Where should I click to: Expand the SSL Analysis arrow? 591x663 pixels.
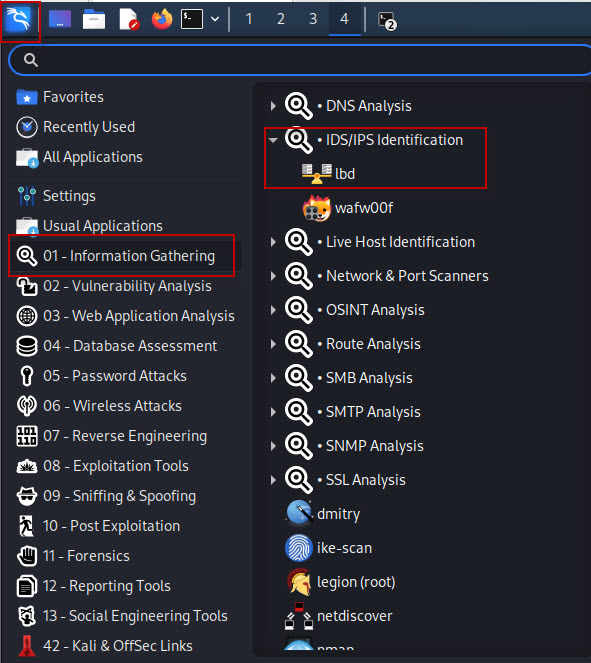pos(273,480)
